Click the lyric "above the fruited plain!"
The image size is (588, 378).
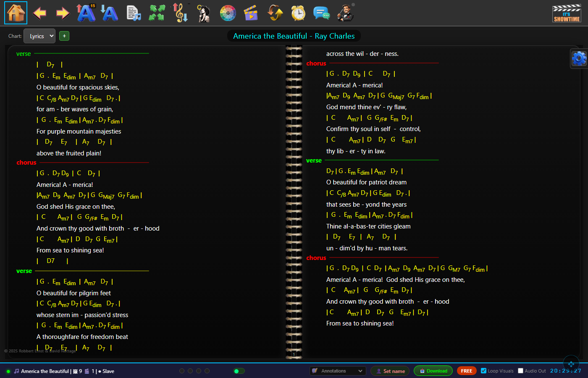tap(69, 153)
